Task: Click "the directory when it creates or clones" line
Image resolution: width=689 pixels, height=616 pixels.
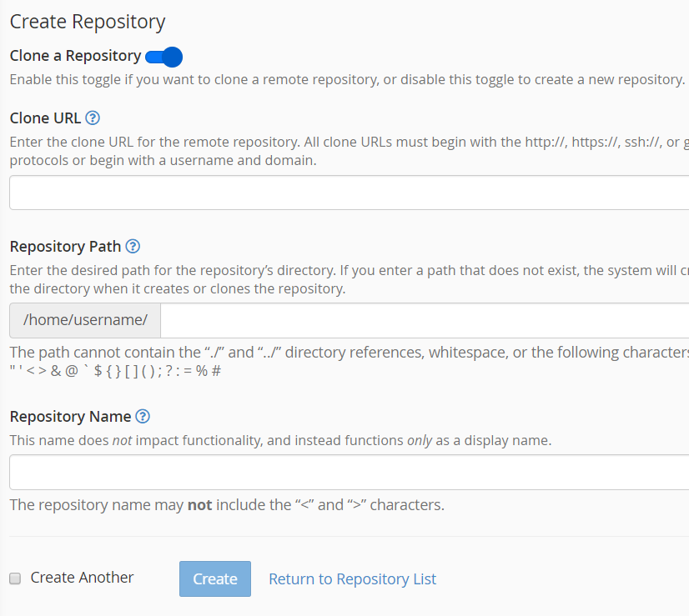Action: (178, 289)
